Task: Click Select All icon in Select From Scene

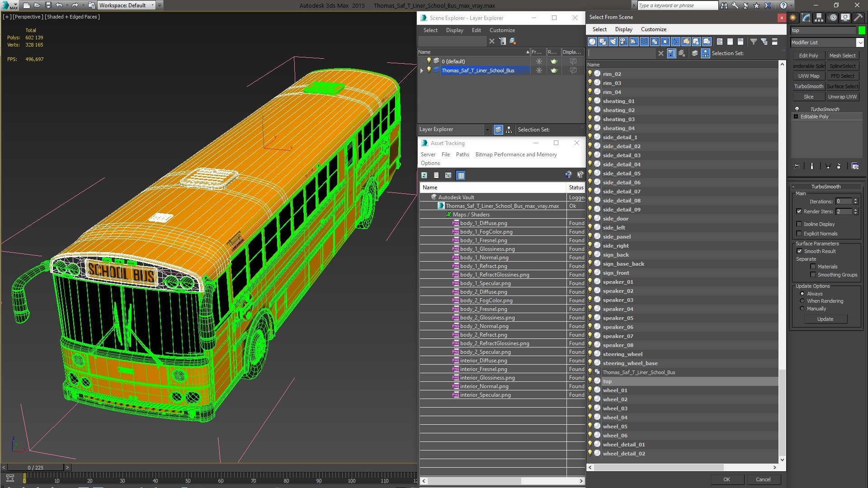Action: pos(720,42)
